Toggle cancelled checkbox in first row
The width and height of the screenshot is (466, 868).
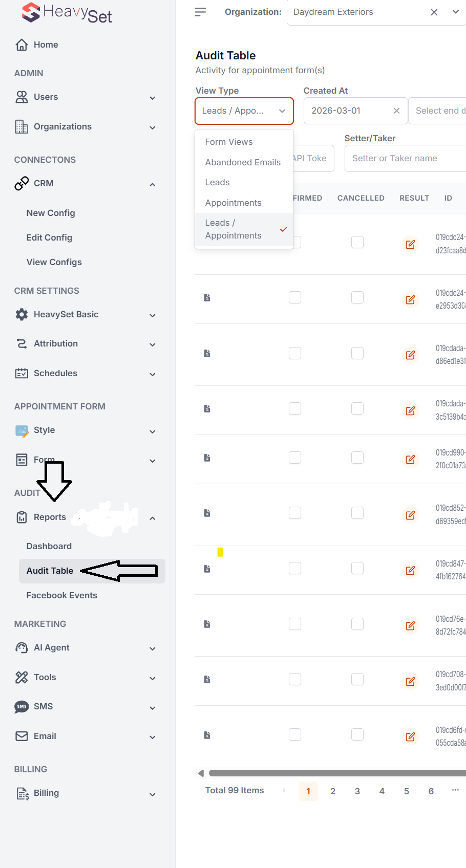(357, 242)
